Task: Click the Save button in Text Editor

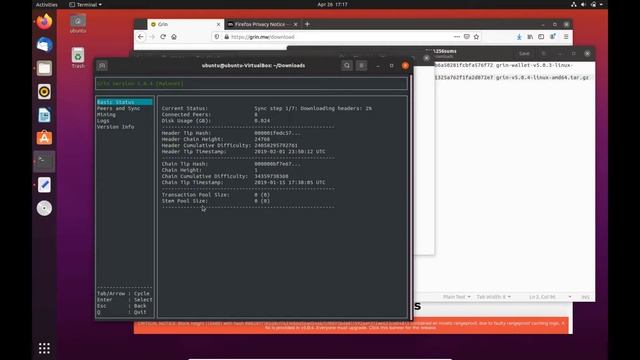Action: [524, 53]
